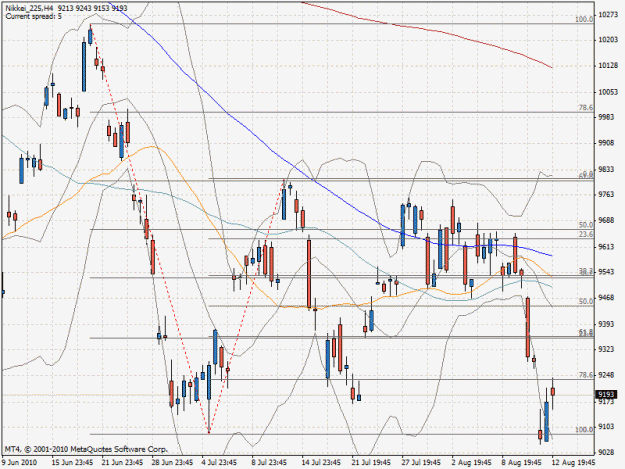625x469 pixels.
Task: Click the highlighted current price tag 9193
Action: 606,394
